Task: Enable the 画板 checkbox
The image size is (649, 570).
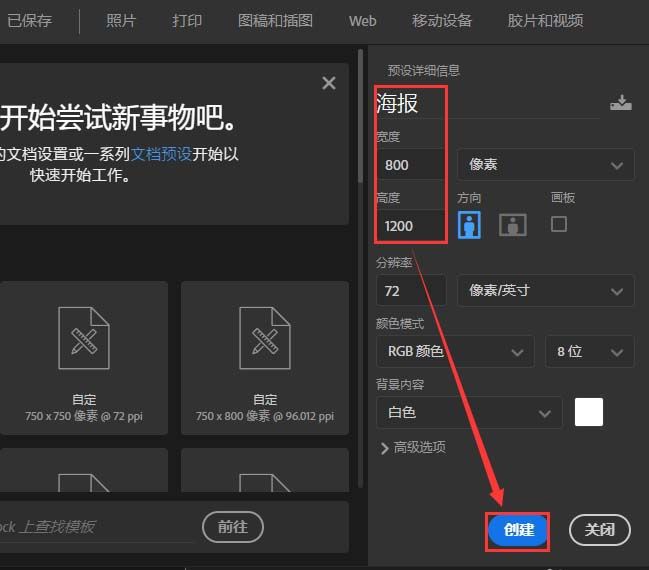Action: 559,224
